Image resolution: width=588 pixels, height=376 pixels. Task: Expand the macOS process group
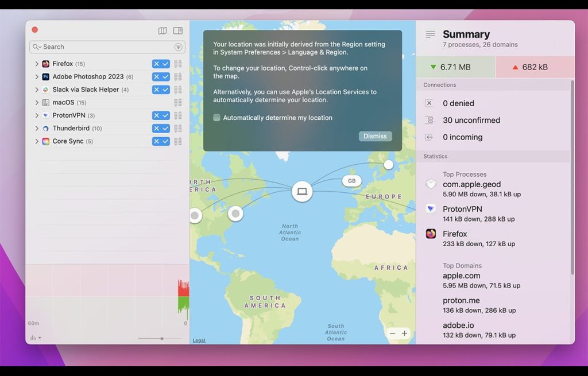pyautogui.click(x=37, y=102)
